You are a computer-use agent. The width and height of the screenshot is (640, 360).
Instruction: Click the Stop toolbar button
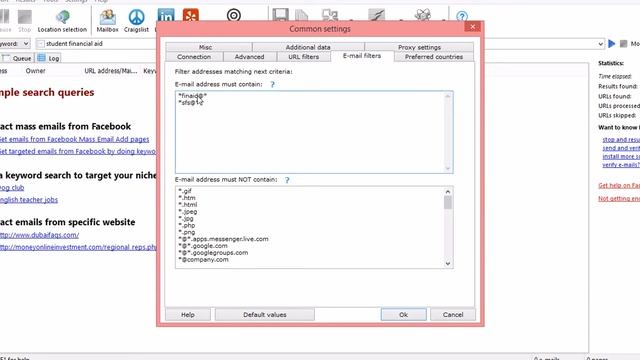24,21
